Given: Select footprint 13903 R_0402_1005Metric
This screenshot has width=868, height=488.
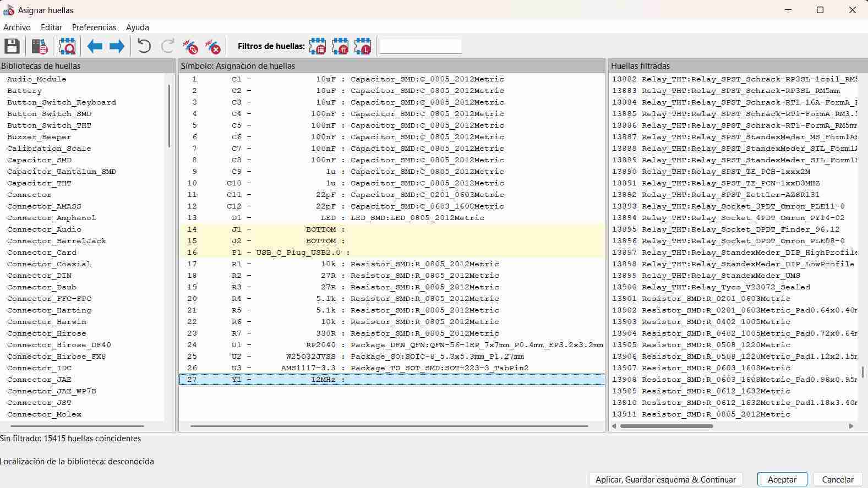Looking at the screenshot, I should coord(734,322).
